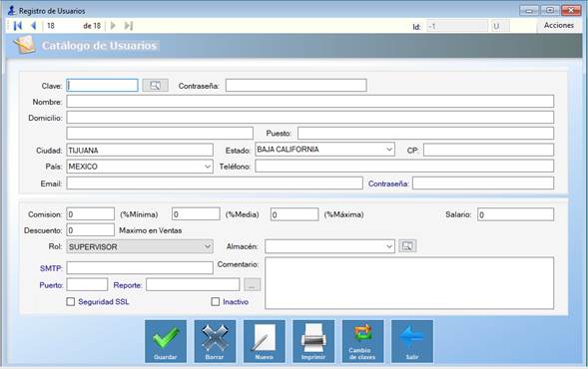Click the 'de 18' record count text
This screenshot has width=588, height=369.
click(92, 26)
